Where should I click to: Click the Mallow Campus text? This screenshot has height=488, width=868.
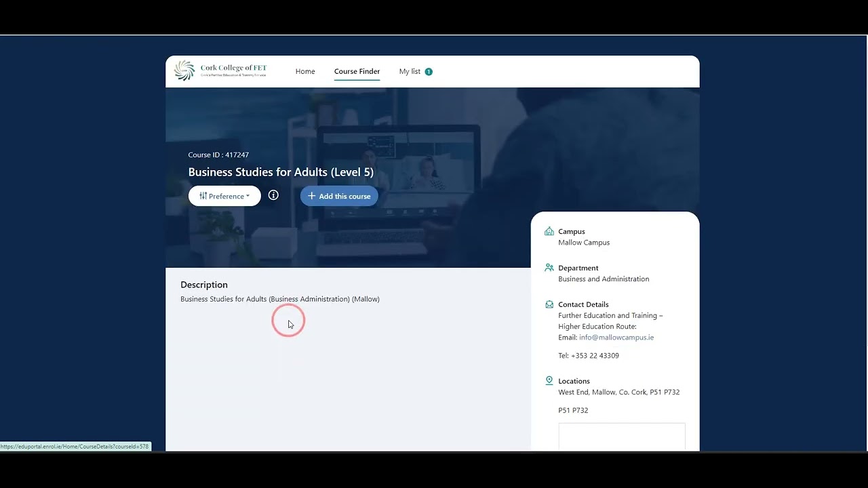click(584, 242)
